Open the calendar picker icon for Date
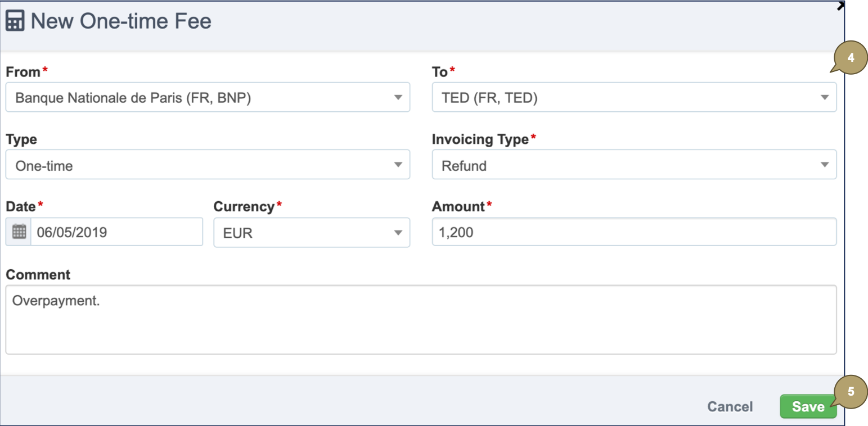 [x=19, y=232]
